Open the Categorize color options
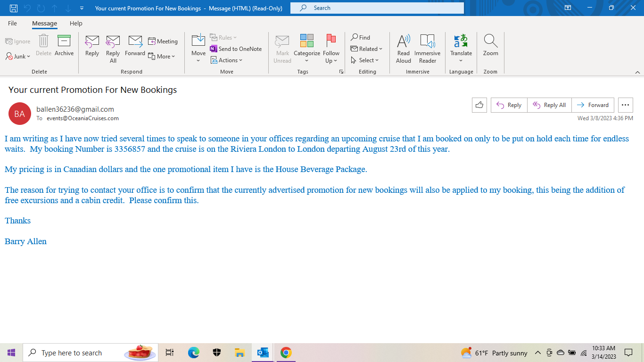The width and height of the screenshot is (644, 362). coord(306,49)
